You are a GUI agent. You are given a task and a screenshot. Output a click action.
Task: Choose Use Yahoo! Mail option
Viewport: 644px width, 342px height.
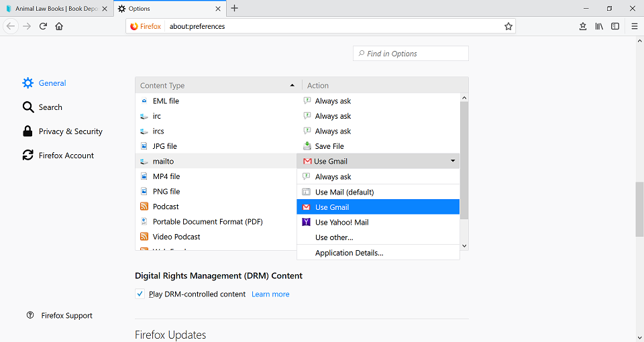click(341, 222)
